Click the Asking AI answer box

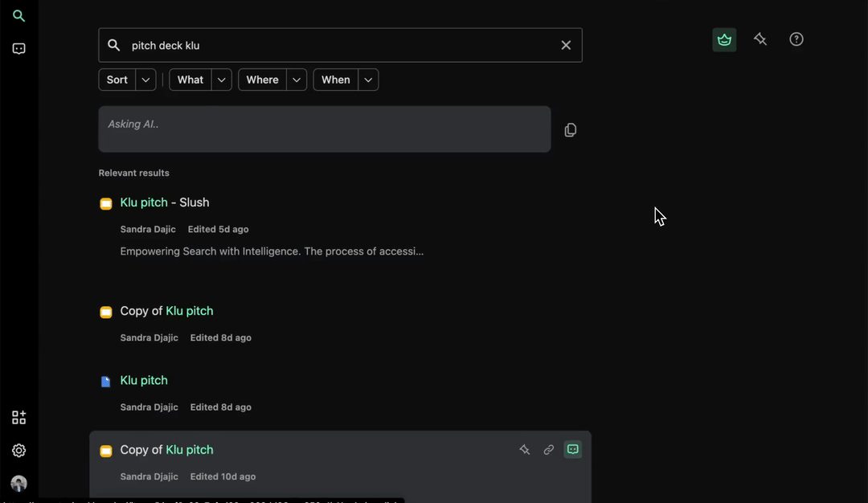coord(325,129)
